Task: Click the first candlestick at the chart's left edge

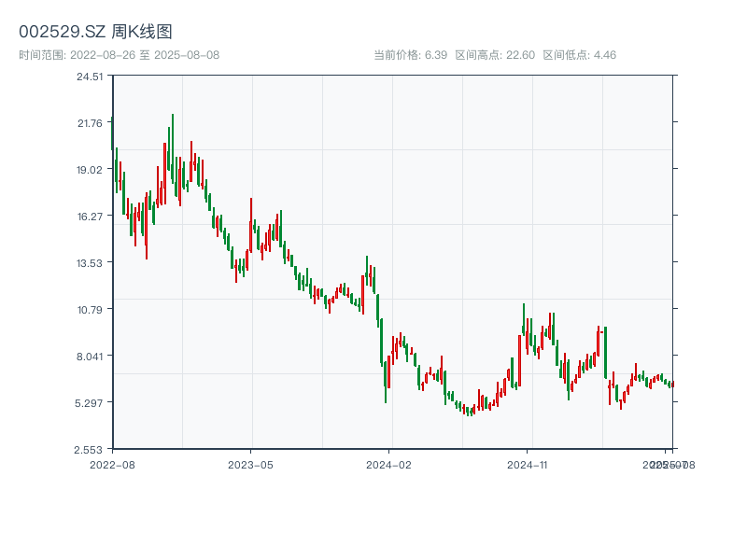Action: coord(112,133)
